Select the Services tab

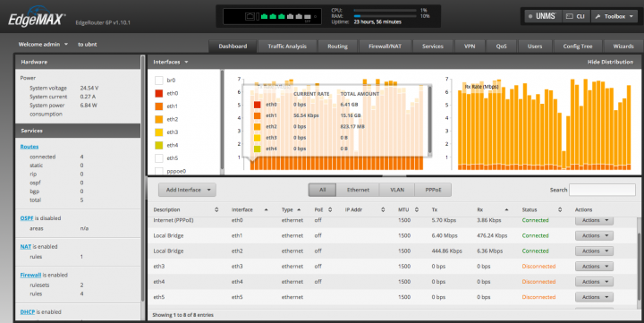click(433, 47)
